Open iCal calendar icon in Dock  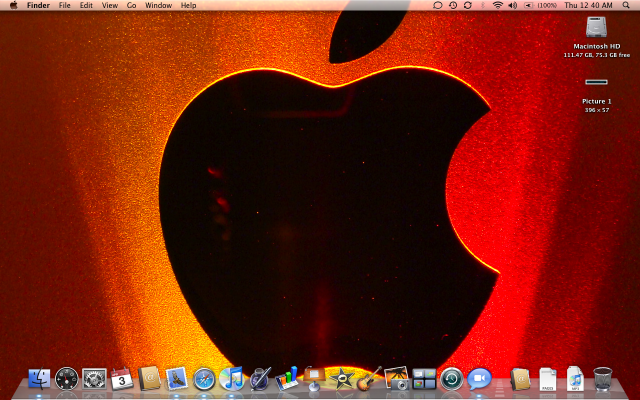tap(122, 379)
